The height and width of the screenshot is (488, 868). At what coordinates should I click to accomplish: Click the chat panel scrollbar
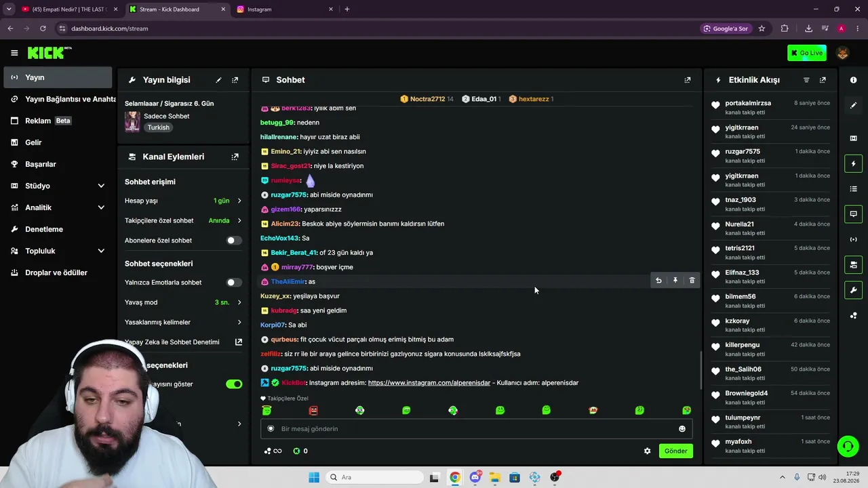coord(701,369)
